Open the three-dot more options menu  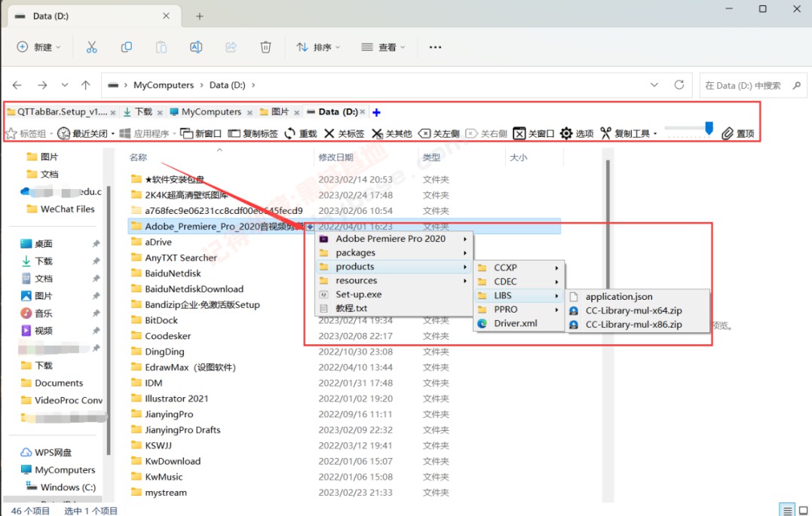[x=435, y=47]
